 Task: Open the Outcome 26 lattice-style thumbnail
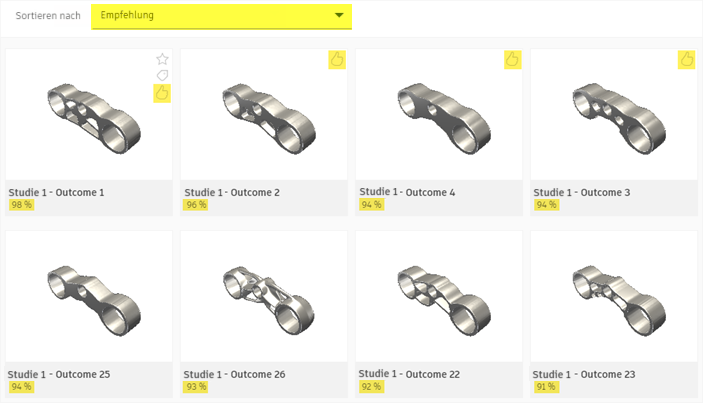coord(263,296)
